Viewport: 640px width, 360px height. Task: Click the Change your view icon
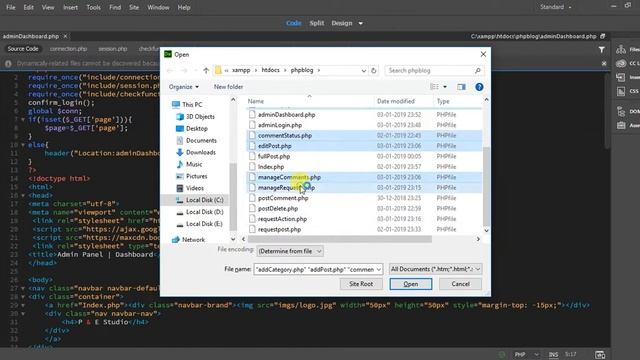(435, 87)
